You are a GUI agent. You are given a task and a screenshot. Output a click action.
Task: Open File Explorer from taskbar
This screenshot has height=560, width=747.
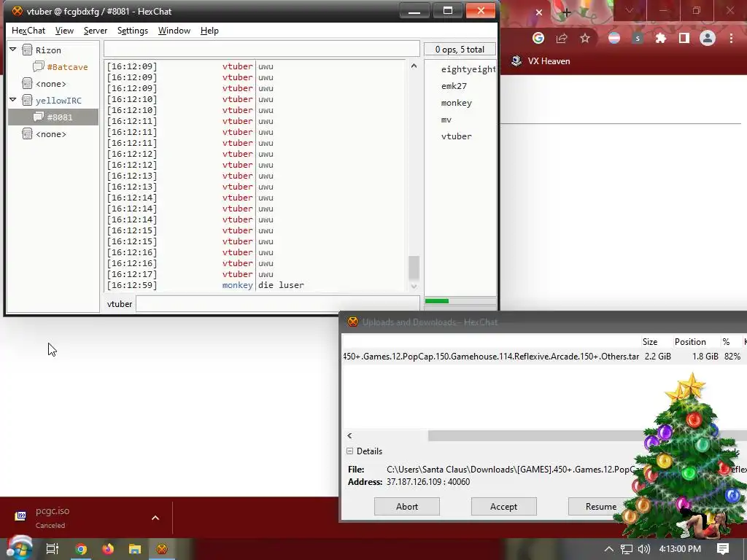point(135,549)
